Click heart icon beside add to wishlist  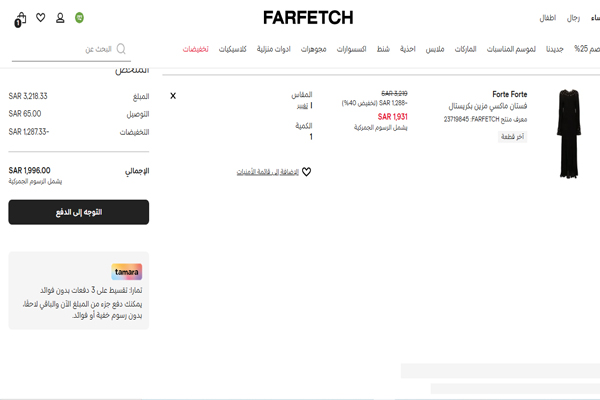point(307,172)
